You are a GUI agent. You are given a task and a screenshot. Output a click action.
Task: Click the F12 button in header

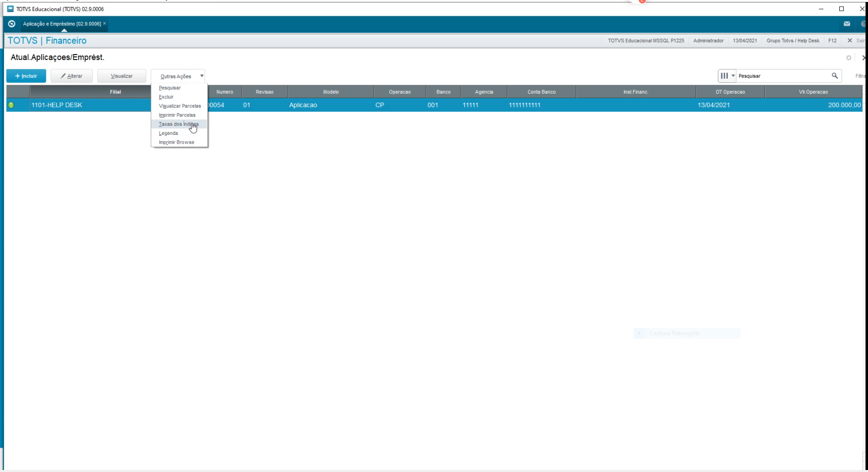(832, 41)
